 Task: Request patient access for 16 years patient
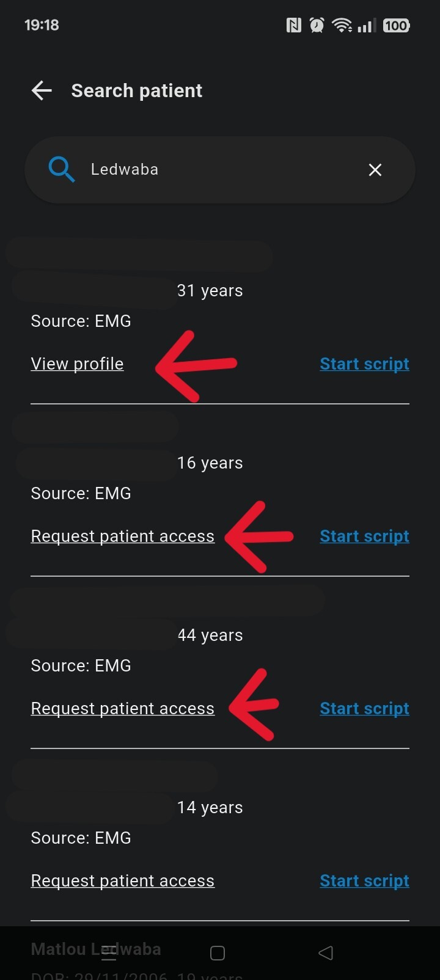tap(122, 536)
